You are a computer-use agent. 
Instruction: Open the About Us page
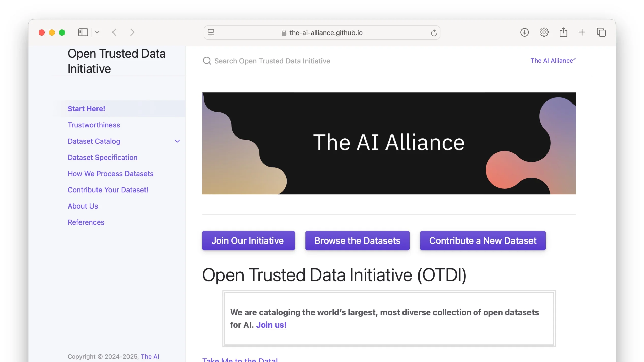tap(83, 206)
